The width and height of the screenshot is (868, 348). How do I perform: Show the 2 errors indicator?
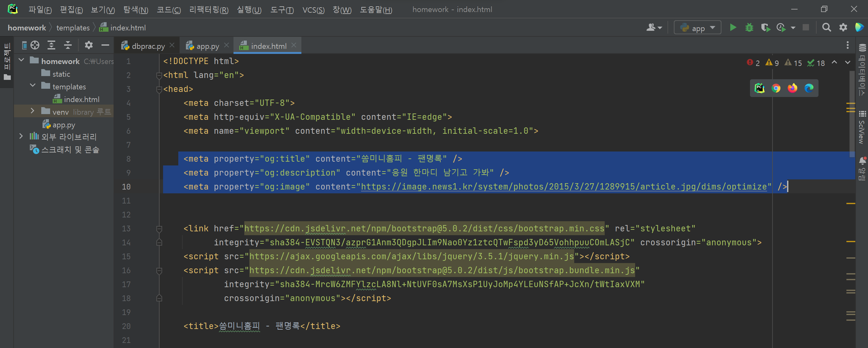click(753, 63)
